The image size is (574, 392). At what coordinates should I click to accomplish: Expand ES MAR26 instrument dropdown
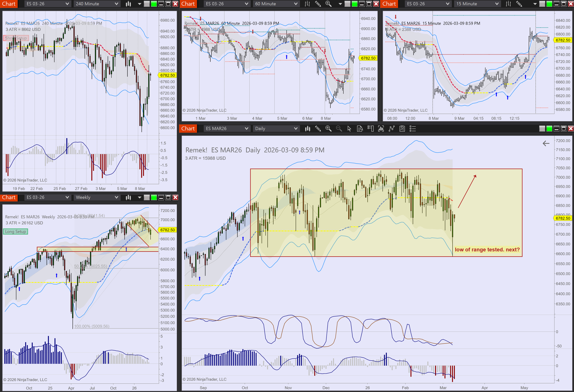(x=226, y=129)
